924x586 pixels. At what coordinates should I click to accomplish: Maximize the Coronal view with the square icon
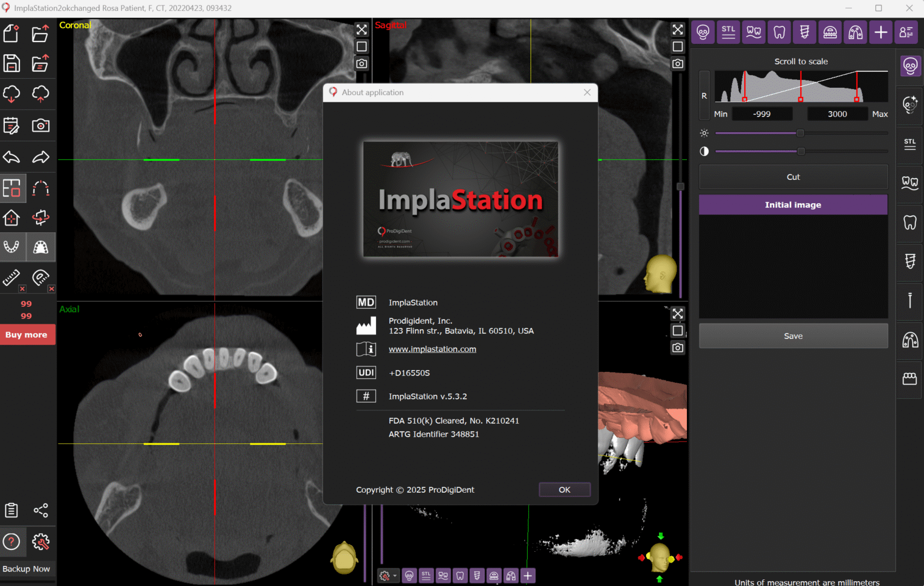(x=362, y=46)
